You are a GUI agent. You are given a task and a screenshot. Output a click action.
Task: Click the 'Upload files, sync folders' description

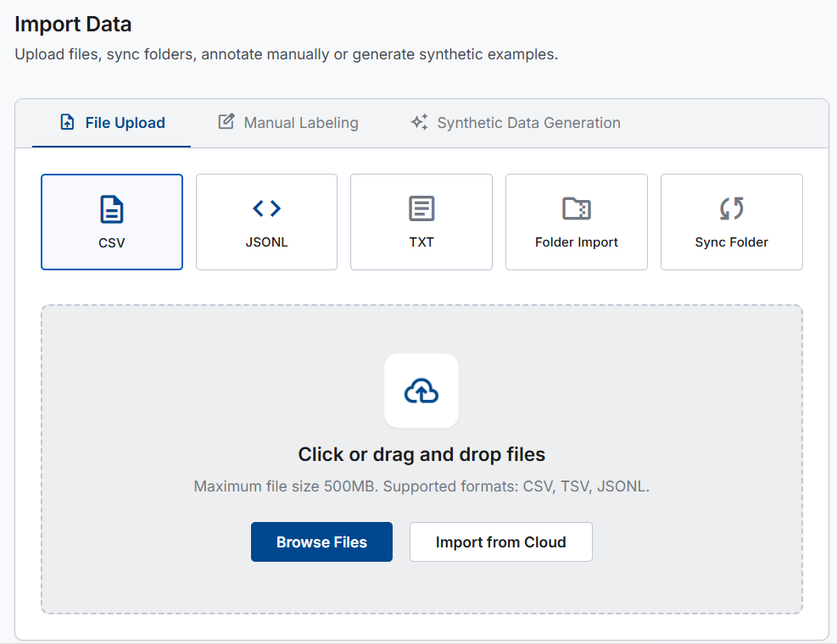(286, 54)
